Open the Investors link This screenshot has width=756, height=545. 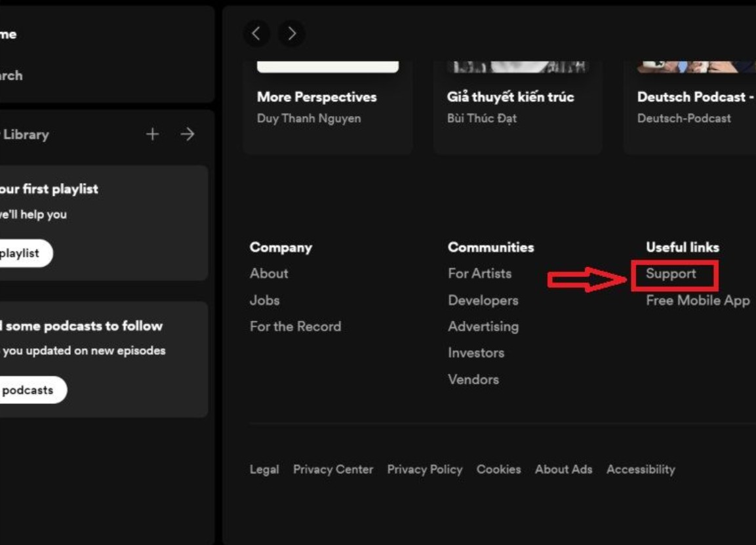[x=476, y=353]
